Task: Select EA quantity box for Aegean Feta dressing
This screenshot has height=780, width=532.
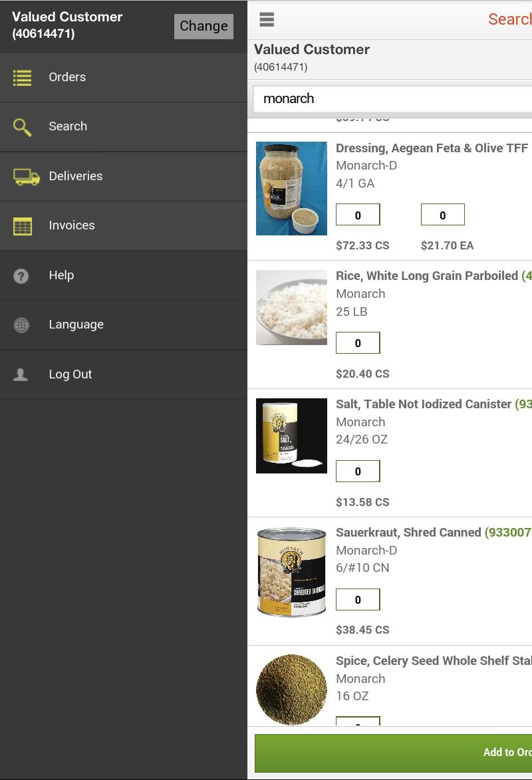Action: point(442,215)
